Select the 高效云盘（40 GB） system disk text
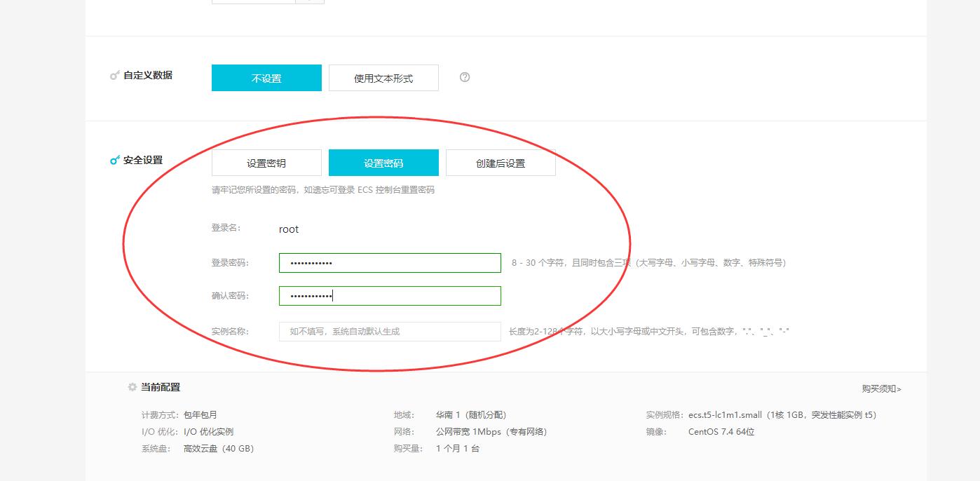This screenshot has height=481, width=980. coord(219,449)
